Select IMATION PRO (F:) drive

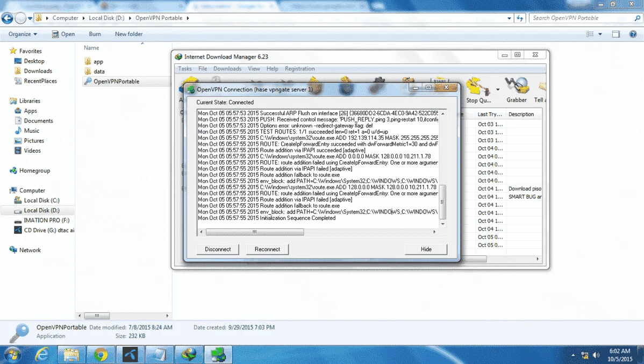click(46, 220)
